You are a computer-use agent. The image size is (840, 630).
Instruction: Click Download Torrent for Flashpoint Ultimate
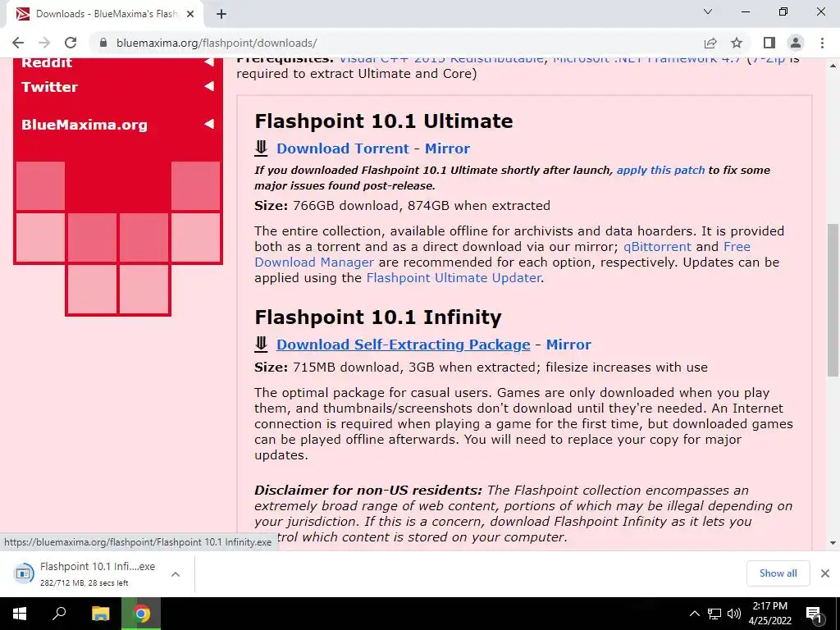pos(342,148)
